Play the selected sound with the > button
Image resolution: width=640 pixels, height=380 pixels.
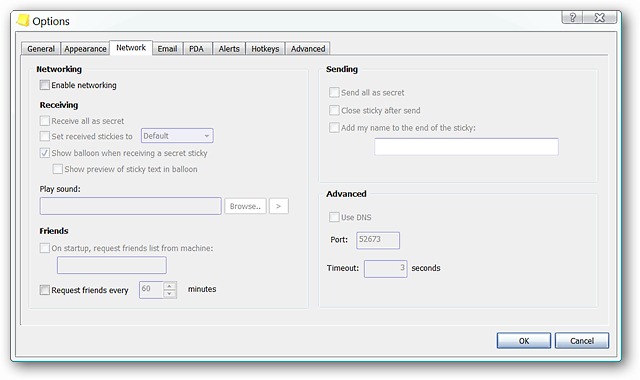[x=278, y=206]
